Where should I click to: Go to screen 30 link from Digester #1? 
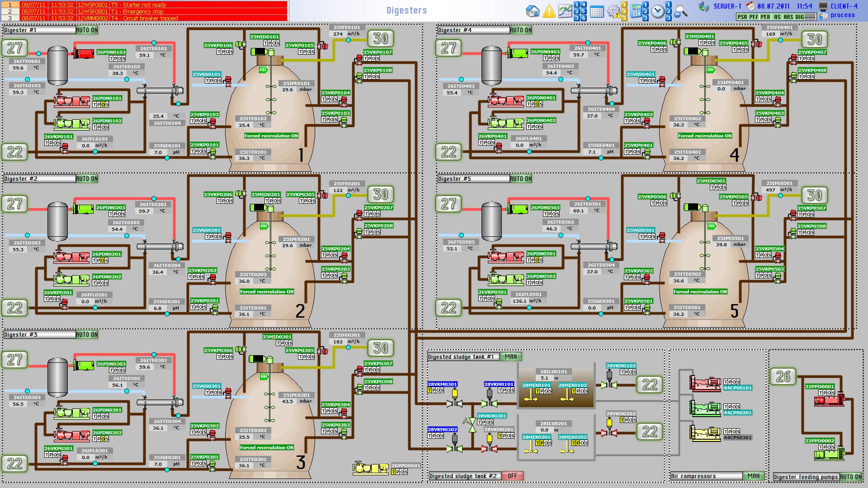[x=380, y=38]
